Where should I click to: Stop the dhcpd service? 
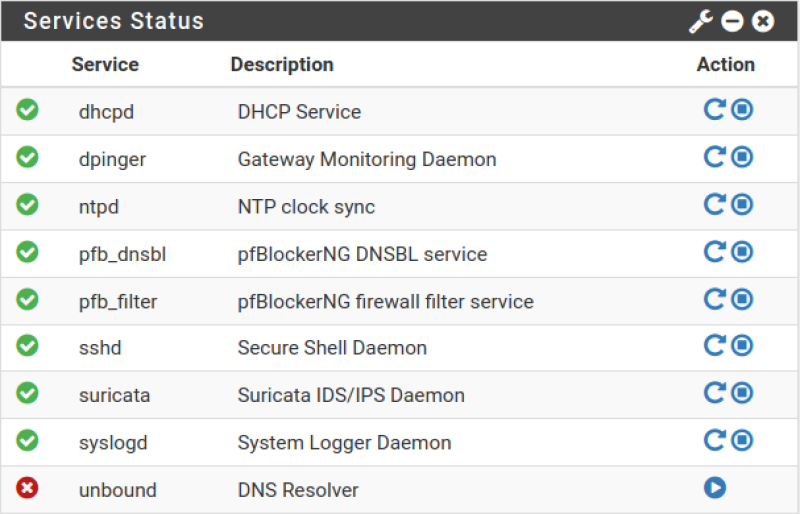(742, 109)
